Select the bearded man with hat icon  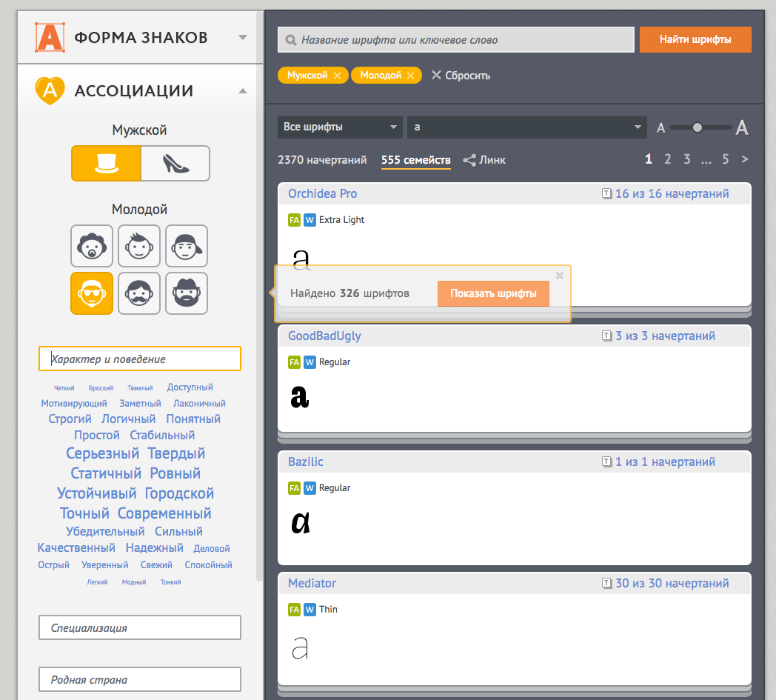(x=187, y=293)
